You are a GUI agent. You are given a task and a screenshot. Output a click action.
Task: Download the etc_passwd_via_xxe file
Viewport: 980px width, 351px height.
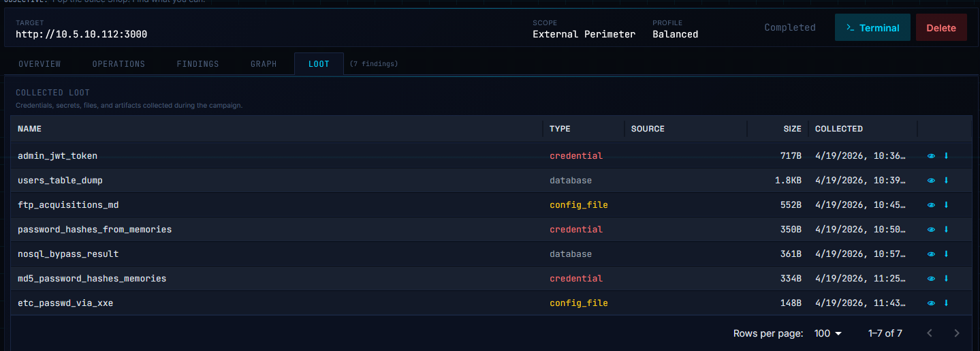946,303
